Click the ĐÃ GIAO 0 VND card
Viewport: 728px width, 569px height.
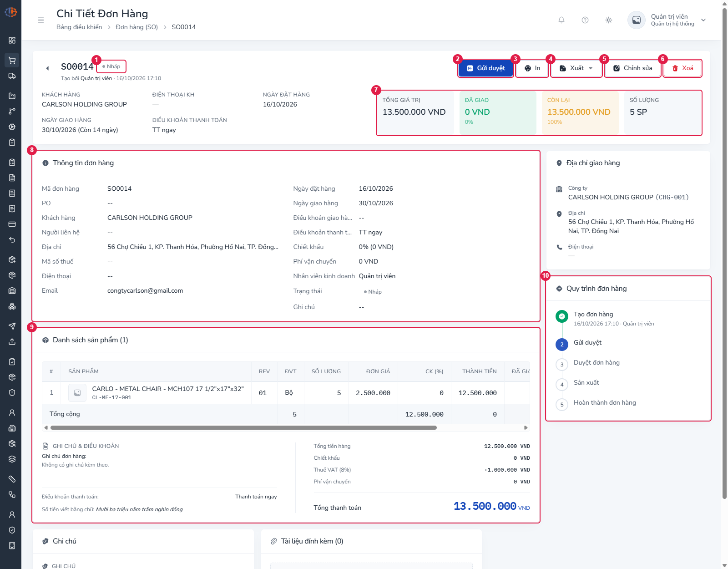(498, 112)
